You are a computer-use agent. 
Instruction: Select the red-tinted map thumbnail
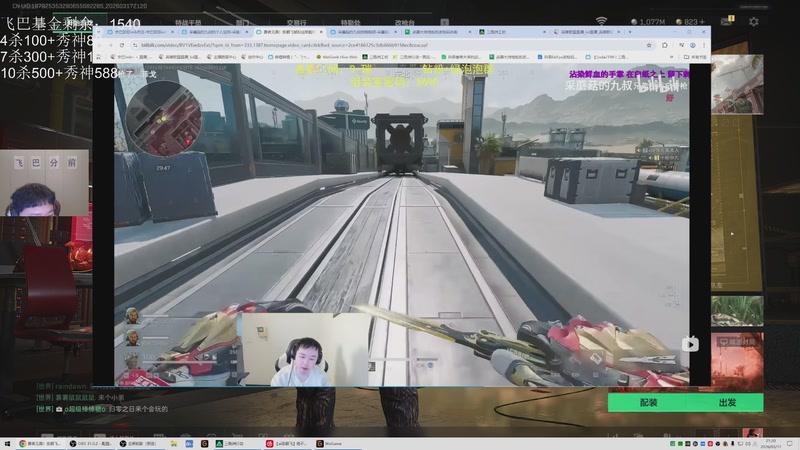pyautogui.click(x=737, y=361)
